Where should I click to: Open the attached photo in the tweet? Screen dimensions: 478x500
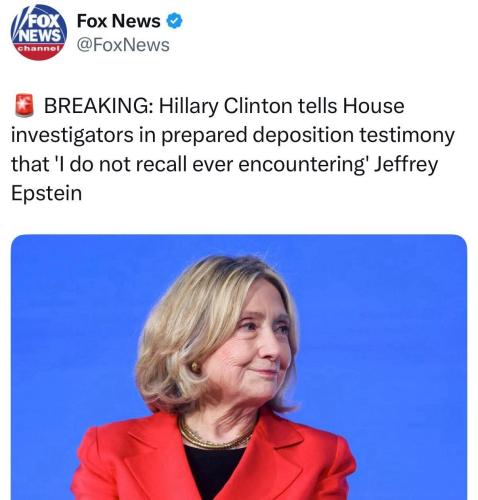tap(239, 367)
